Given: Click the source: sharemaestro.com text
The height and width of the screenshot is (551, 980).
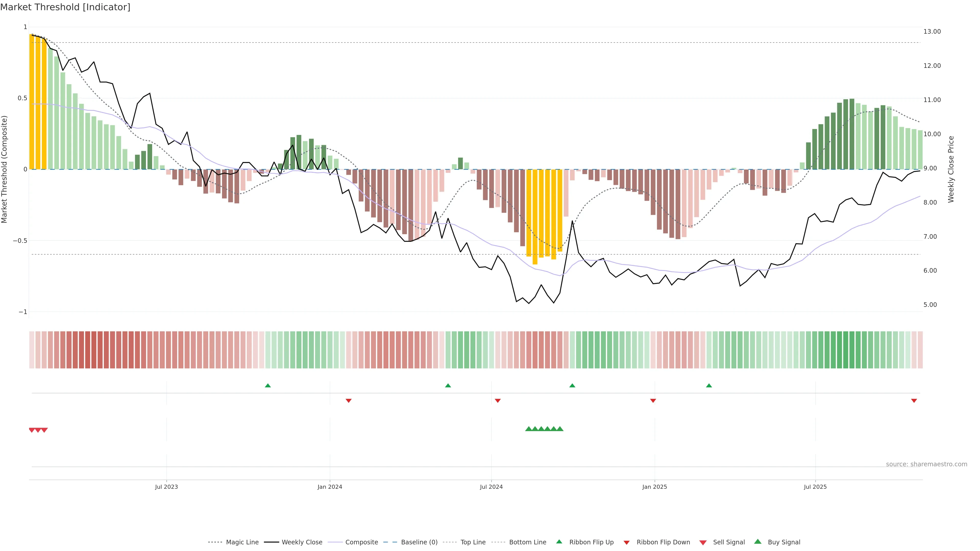Looking at the screenshot, I should [x=926, y=464].
